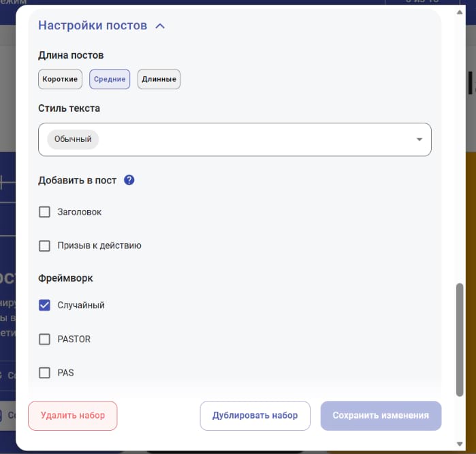
Task: Open the Стиль текста dropdown arrow
Action: pos(419,139)
